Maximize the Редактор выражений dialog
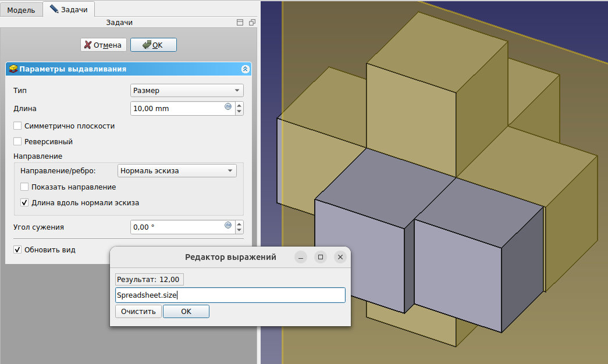Screen dimensions: 608x364 (x=320, y=257)
